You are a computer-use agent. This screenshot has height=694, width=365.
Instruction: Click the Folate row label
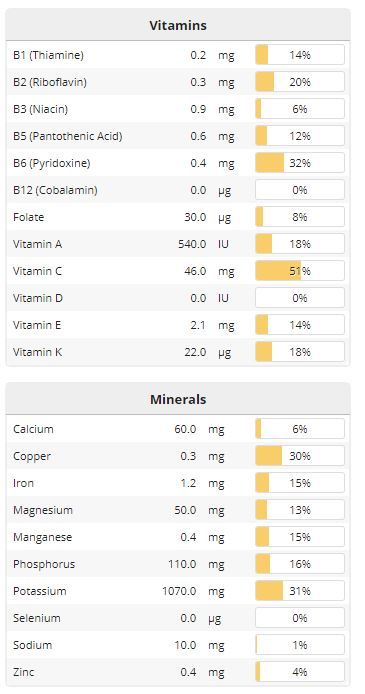point(28,217)
